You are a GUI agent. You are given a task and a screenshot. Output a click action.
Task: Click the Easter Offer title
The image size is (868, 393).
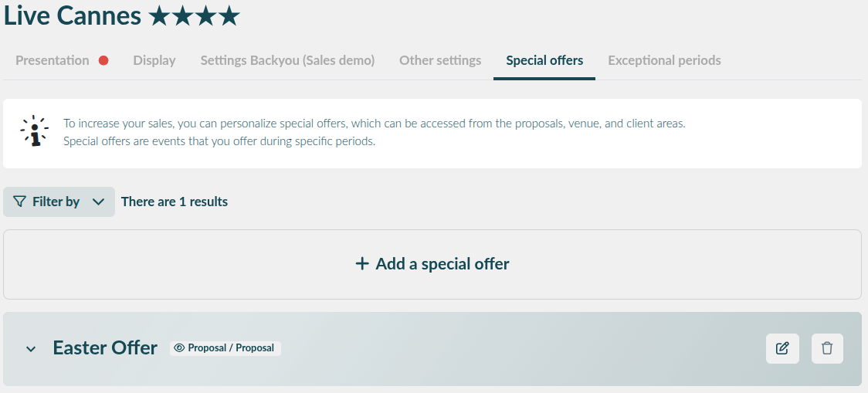[105, 347]
